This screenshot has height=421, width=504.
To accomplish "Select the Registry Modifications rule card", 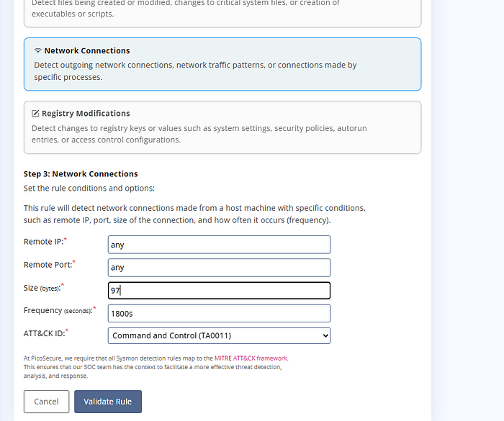I will tap(222, 127).
